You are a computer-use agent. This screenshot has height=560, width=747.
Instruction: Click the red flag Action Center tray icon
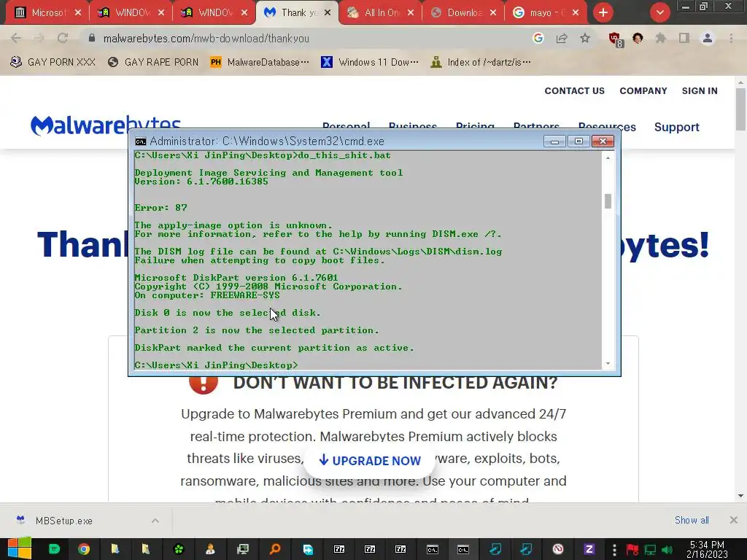click(632, 550)
